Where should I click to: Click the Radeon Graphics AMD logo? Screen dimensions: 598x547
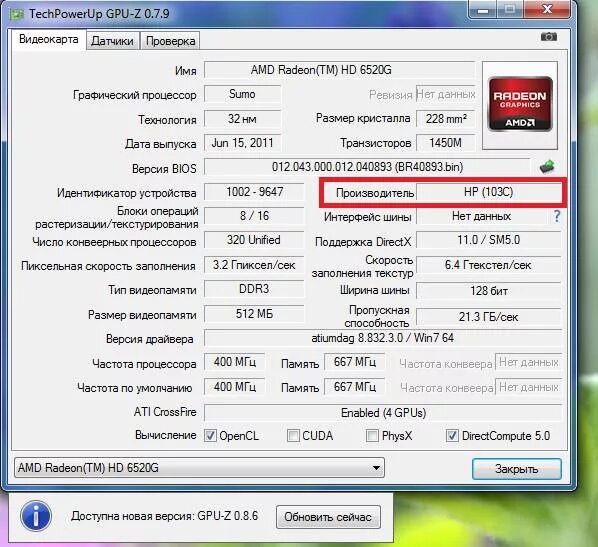click(520, 104)
